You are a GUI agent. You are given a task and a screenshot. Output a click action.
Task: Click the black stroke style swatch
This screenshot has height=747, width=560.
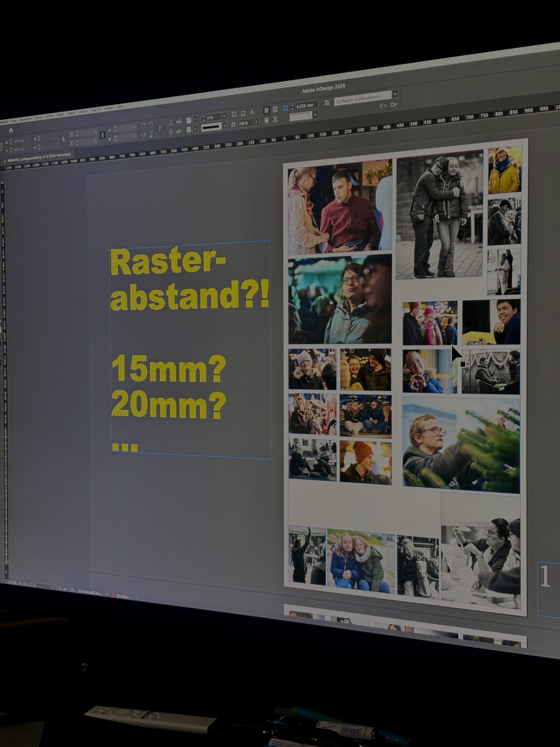211,127
